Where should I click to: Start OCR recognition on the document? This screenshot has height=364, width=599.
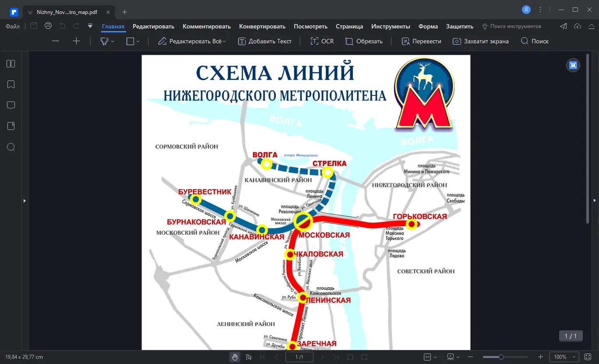coord(322,41)
